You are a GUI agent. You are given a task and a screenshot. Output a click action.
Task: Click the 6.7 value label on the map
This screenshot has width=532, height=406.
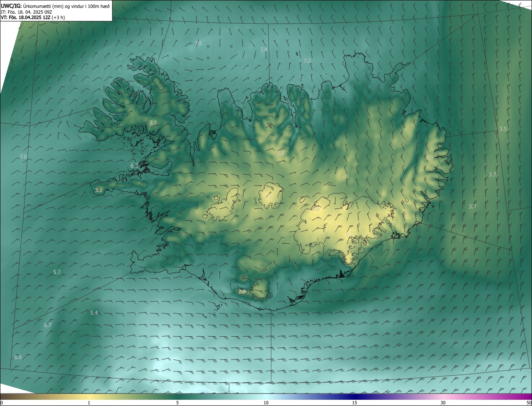(x=48, y=325)
